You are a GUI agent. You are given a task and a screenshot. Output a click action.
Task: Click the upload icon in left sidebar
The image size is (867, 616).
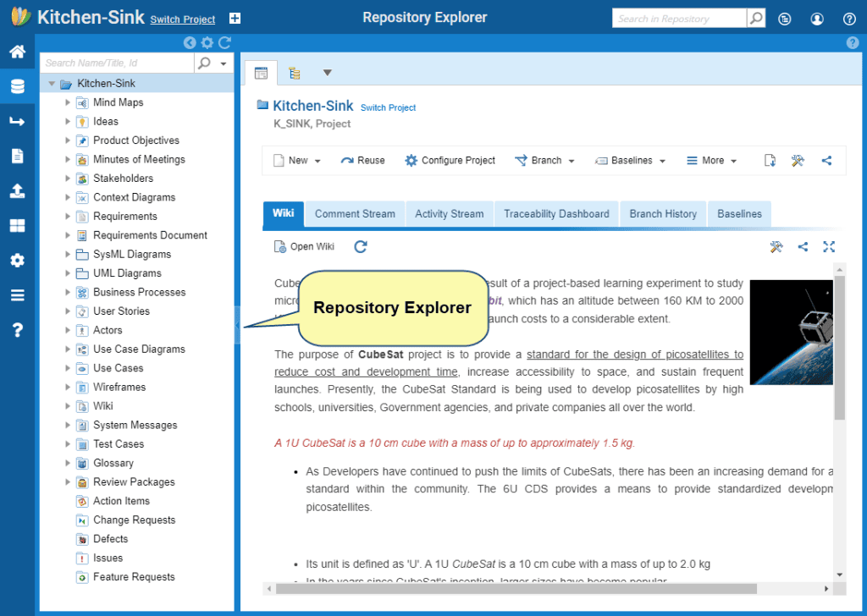(x=17, y=191)
